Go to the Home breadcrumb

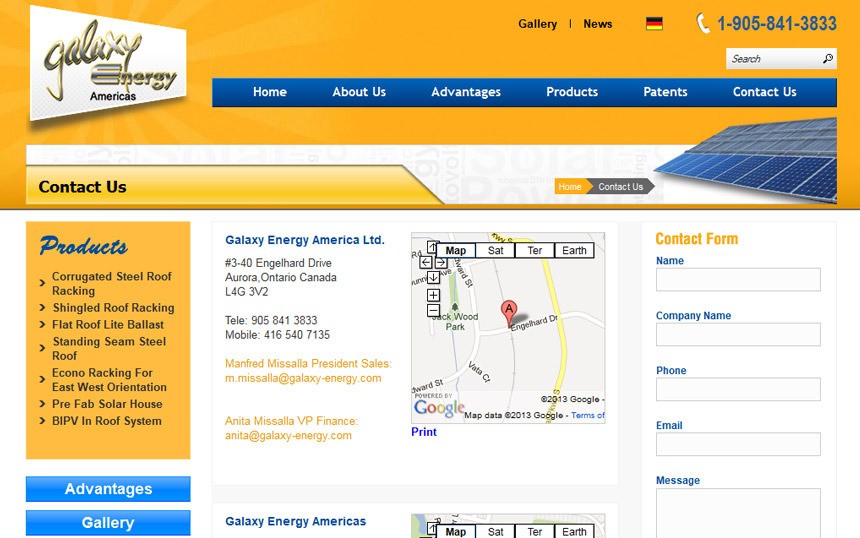pyautogui.click(x=570, y=186)
